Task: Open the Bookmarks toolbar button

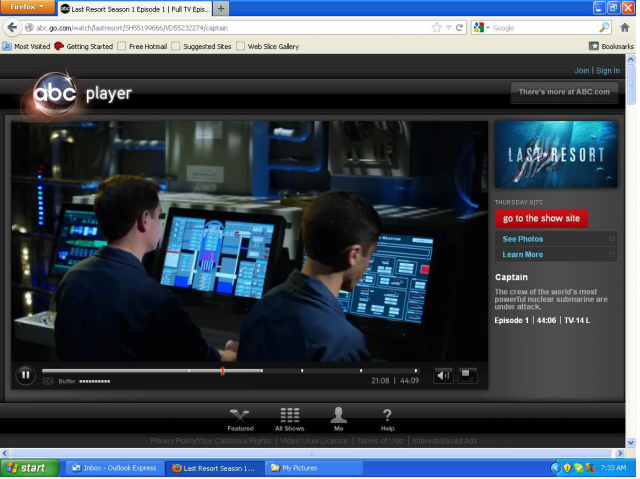Action: (613, 47)
